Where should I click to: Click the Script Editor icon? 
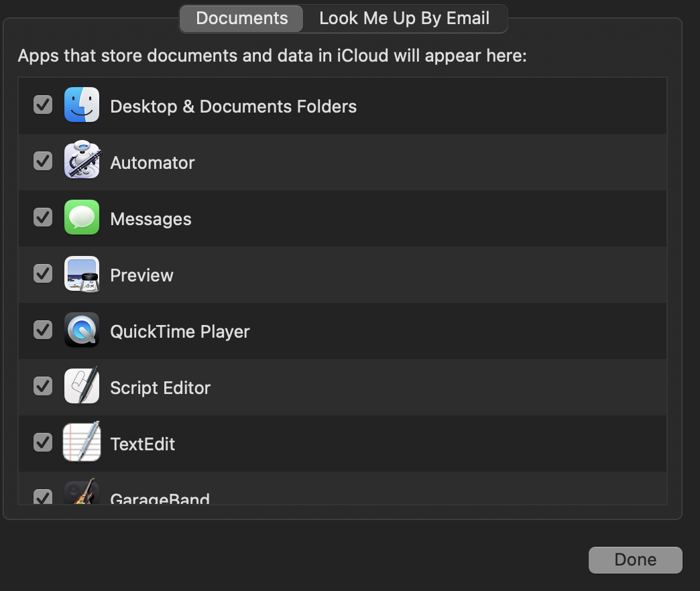click(82, 386)
